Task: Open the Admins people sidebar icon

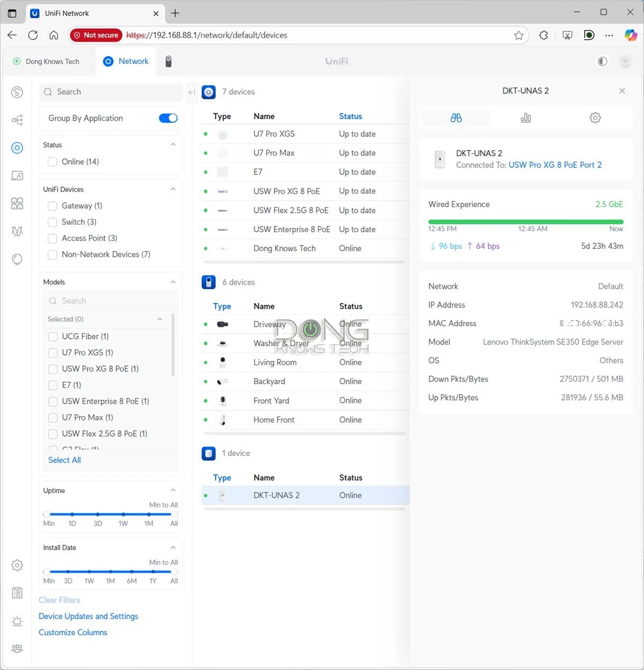Action: (x=17, y=649)
